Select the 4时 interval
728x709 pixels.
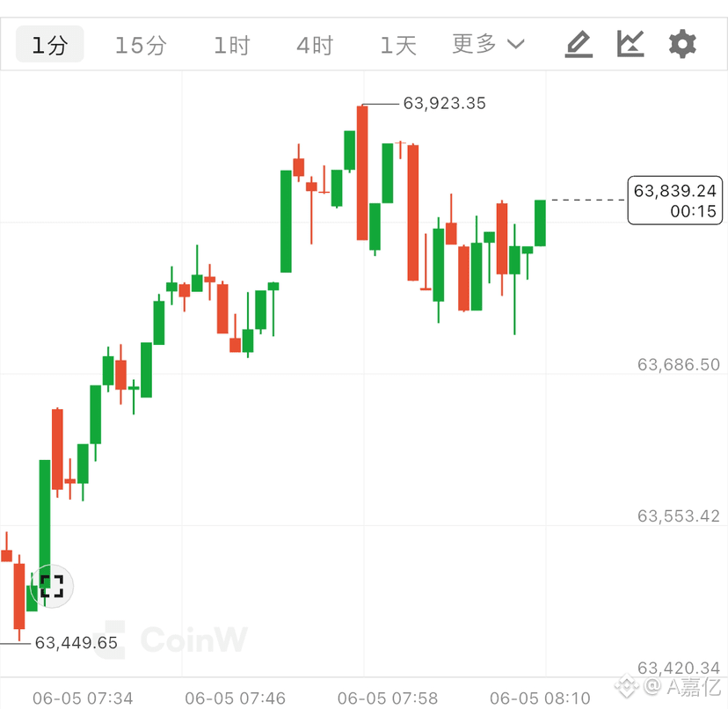[x=315, y=46]
